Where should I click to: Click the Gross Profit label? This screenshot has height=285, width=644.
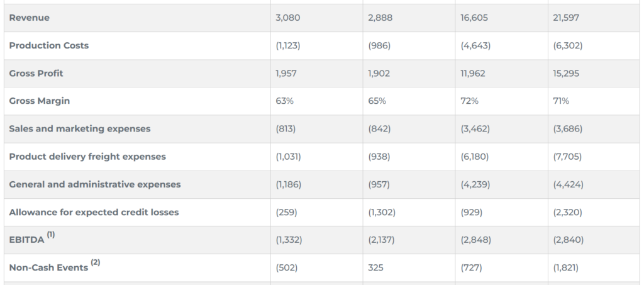click(36, 73)
